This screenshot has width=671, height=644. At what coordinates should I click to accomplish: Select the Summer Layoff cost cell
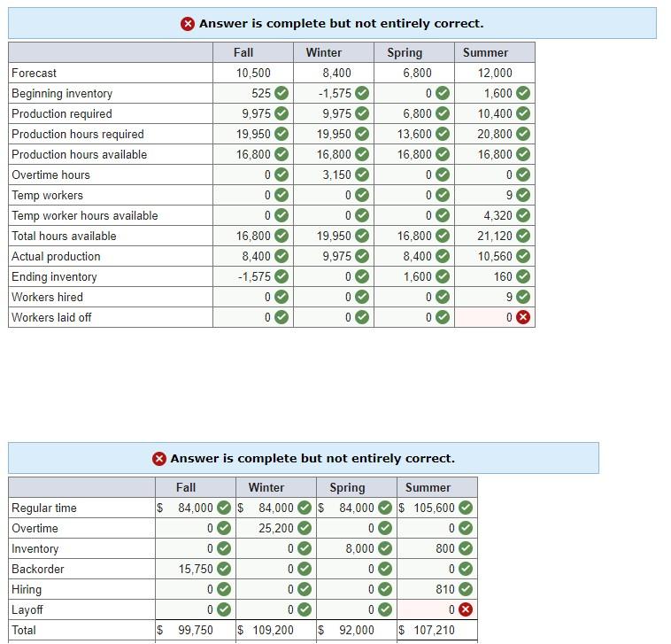437,609
